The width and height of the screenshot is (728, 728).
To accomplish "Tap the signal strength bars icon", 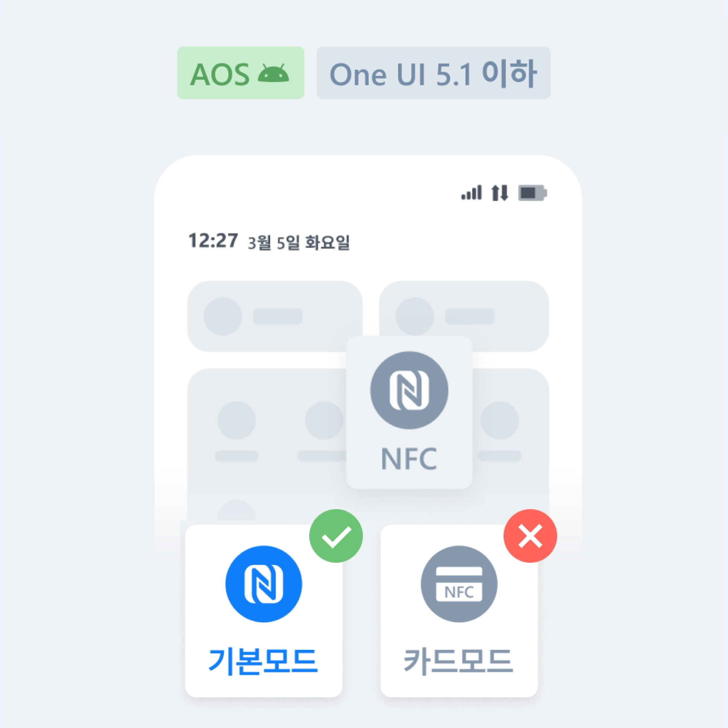I will click(x=472, y=192).
